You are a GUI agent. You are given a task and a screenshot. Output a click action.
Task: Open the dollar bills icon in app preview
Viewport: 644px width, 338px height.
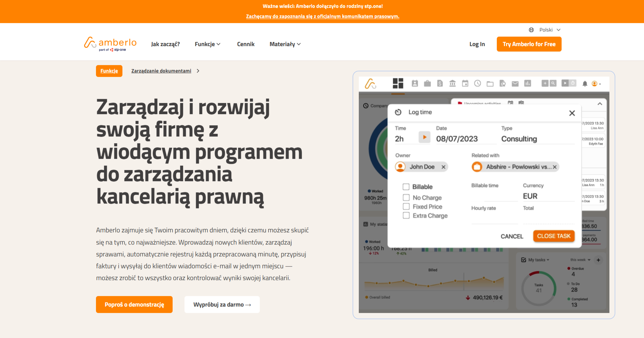pyautogui.click(x=440, y=83)
